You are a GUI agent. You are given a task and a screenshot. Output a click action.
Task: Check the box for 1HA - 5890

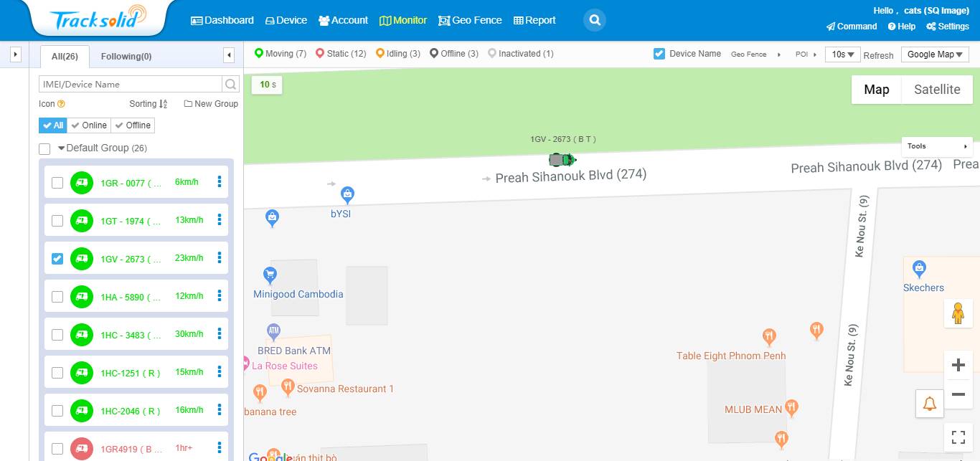pos(57,297)
